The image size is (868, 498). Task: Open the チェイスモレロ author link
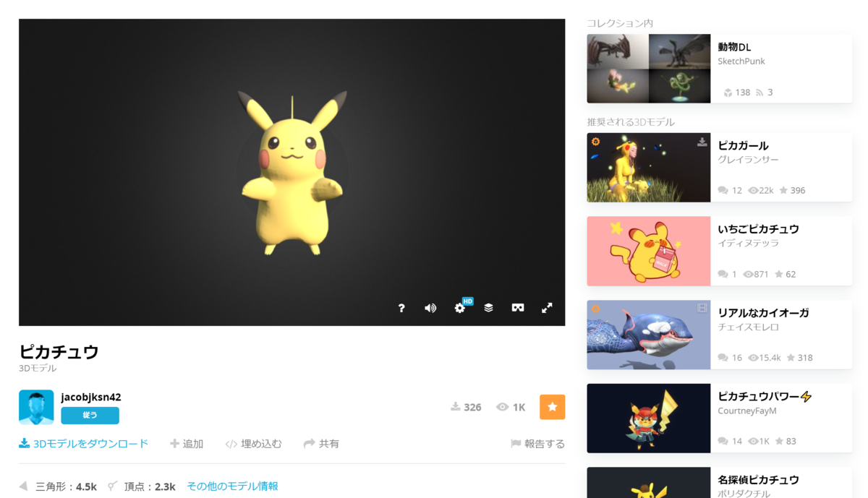click(748, 327)
